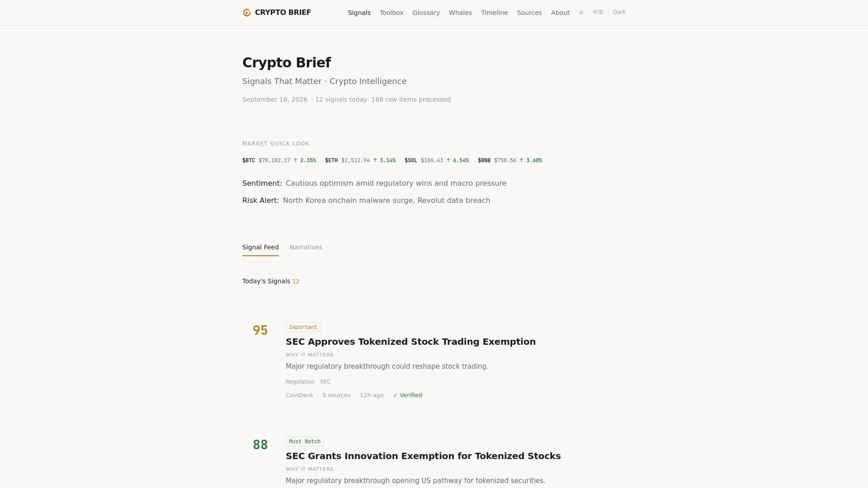This screenshot has height=488, width=868.
Task: Open the Toolbox menu item
Action: (391, 13)
